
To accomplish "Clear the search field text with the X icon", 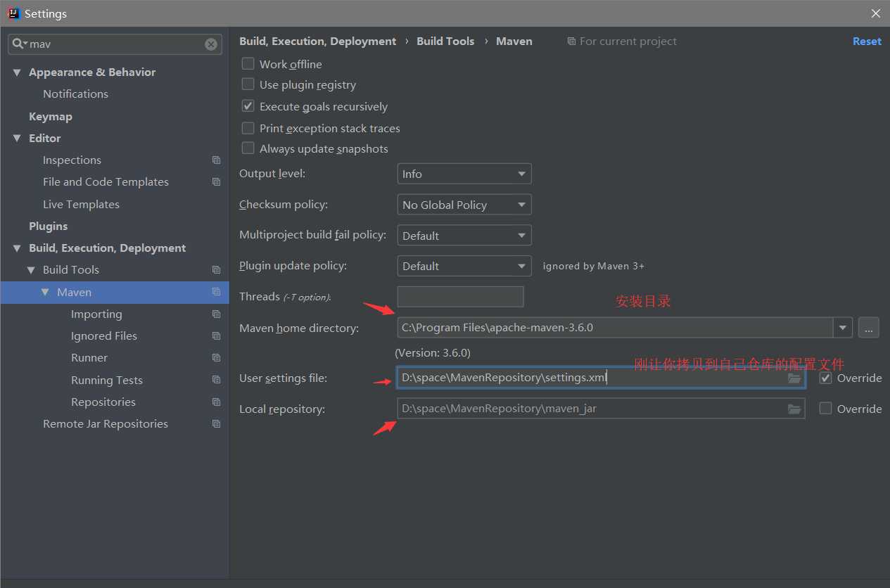I will pos(211,44).
